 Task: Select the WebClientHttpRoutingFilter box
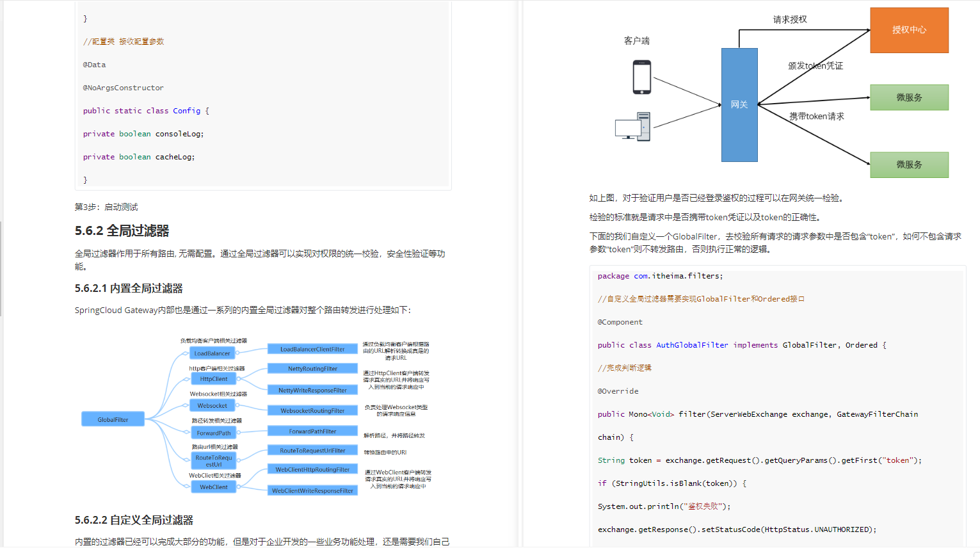click(312, 469)
